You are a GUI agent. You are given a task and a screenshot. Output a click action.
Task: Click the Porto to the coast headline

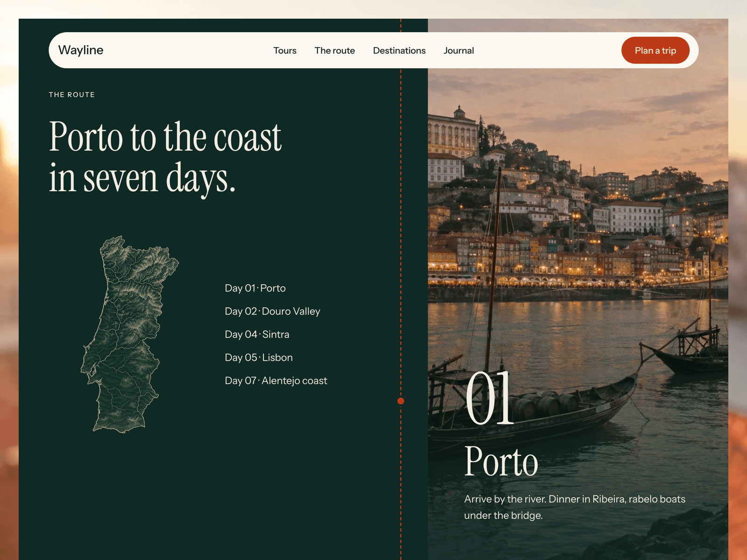(x=165, y=157)
